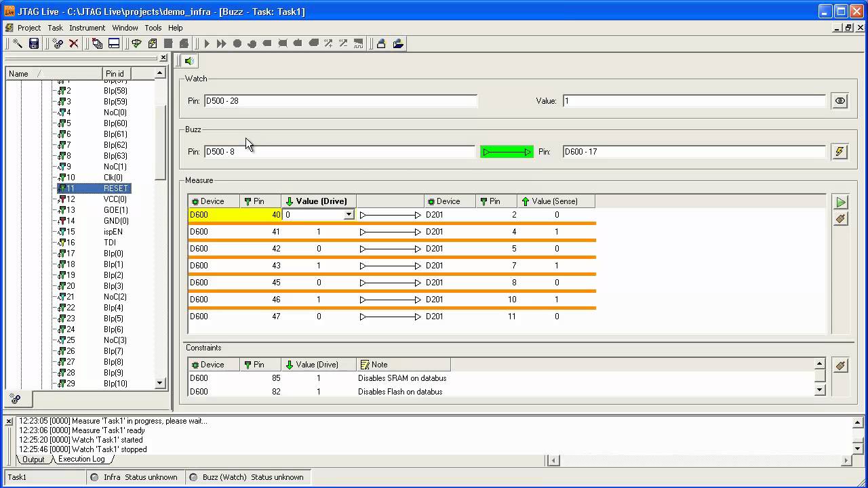The height and width of the screenshot is (488, 868).
Task: Switch to the Output tab
Action: (33, 459)
